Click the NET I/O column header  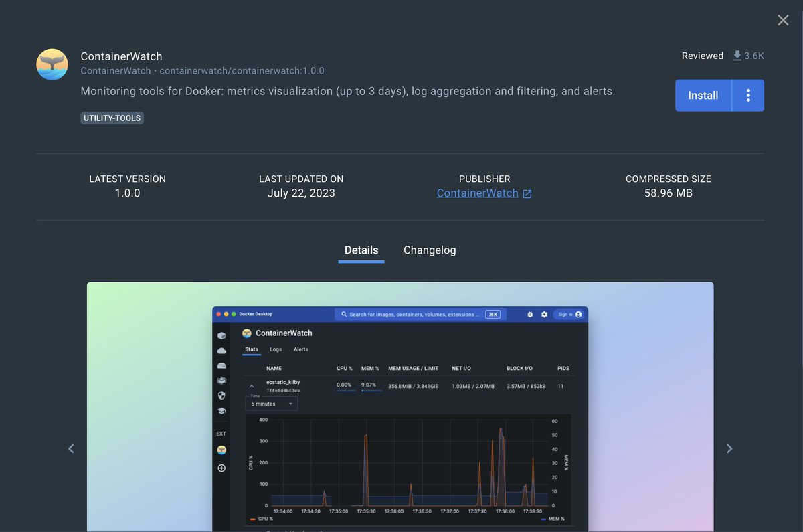pos(462,369)
